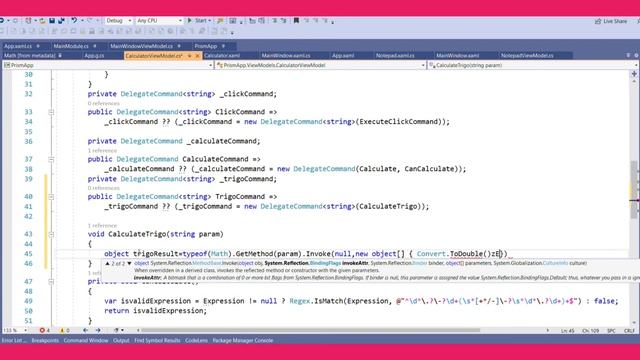Viewport: 640px width, 360px height.
Task: Open the Any CPU platform dropdown
Action: click(x=159, y=20)
